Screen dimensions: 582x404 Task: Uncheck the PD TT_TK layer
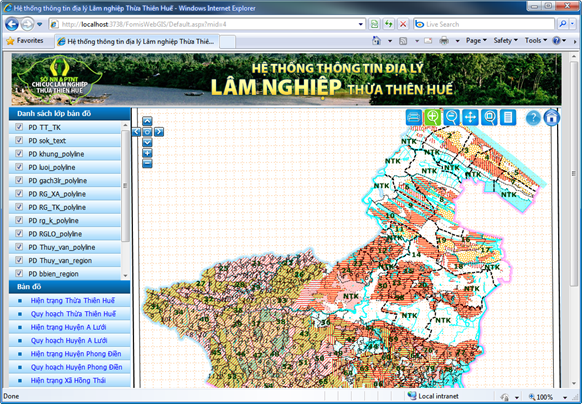tap(19, 127)
